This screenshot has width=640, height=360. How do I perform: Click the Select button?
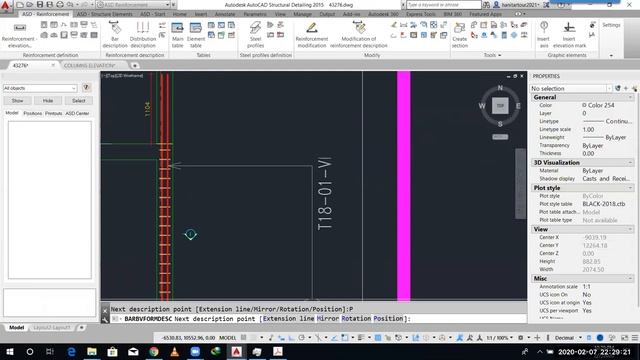click(78, 100)
